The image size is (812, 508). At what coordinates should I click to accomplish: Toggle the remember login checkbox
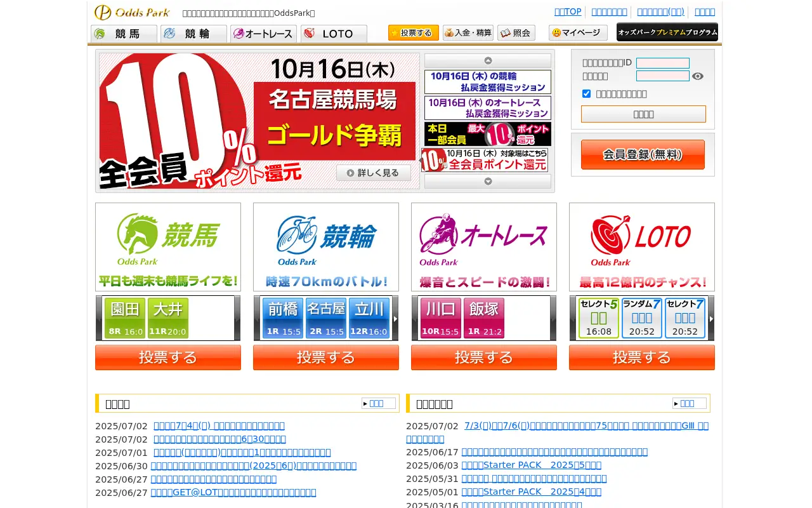tap(586, 93)
